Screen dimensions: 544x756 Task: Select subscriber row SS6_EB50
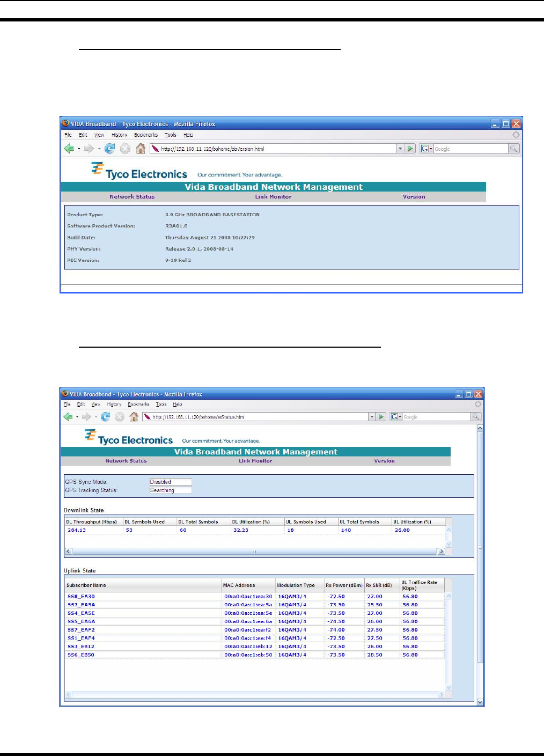coord(255,655)
